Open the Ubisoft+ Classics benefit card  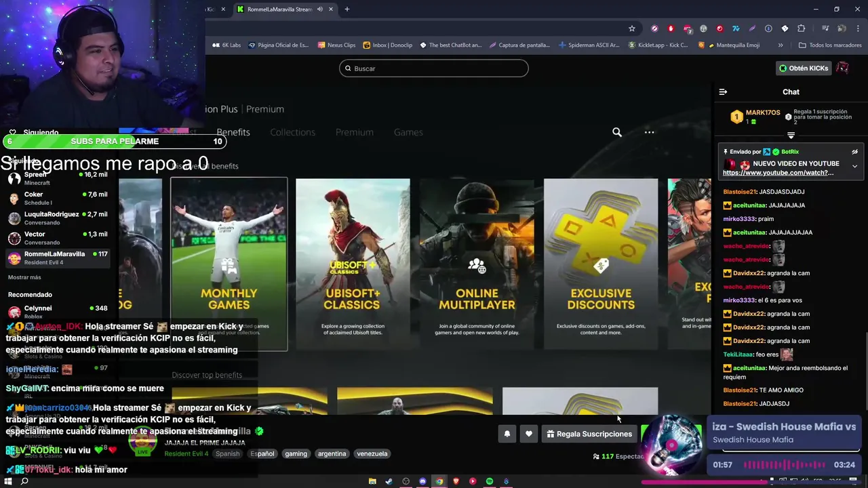pos(353,264)
